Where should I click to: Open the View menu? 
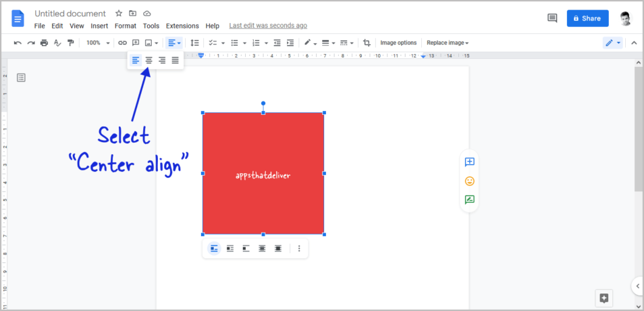pyautogui.click(x=77, y=26)
